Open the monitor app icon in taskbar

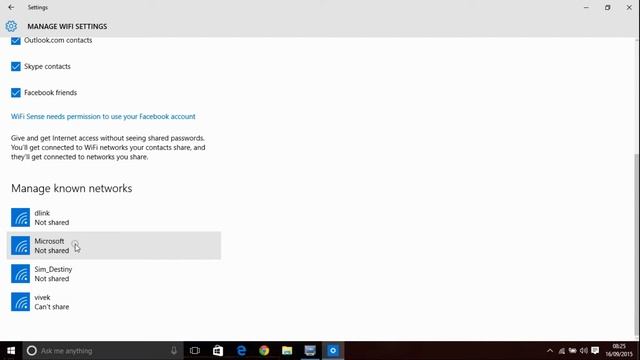pos(310,351)
